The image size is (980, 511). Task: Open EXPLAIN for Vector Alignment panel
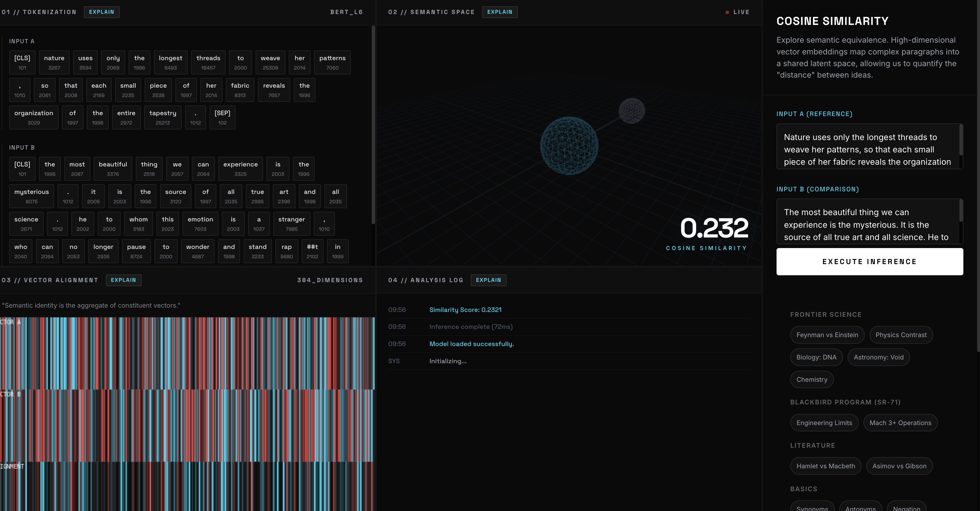(x=123, y=280)
